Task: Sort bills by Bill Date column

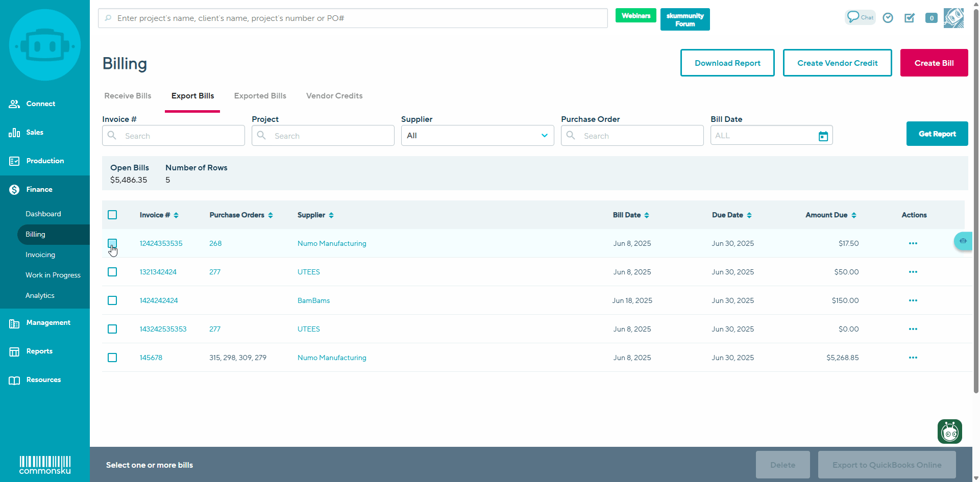Action: 631,215
